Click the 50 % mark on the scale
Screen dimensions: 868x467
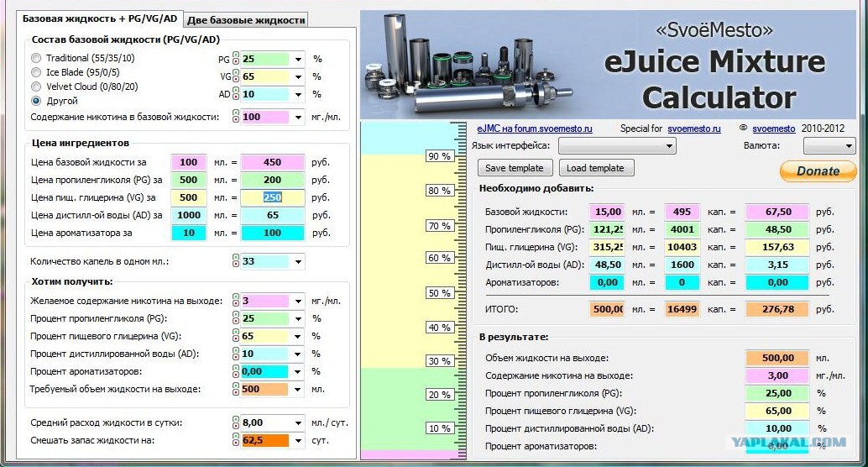tap(440, 293)
